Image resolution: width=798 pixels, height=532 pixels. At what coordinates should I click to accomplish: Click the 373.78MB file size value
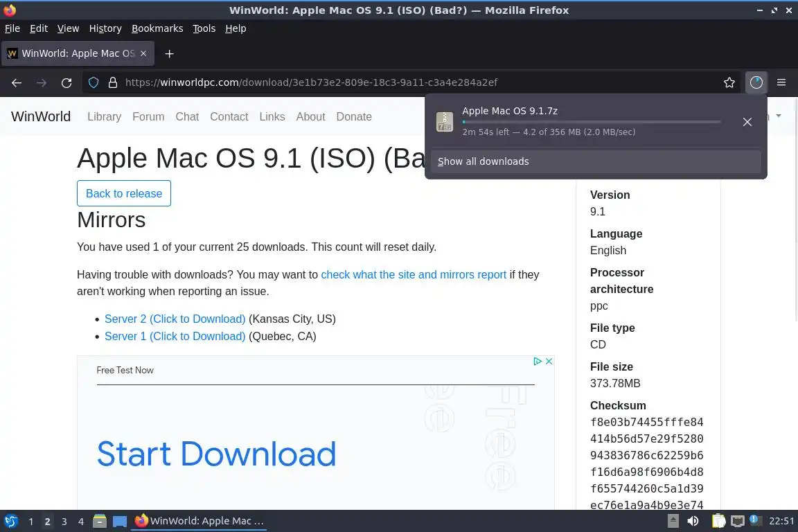pyautogui.click(x=615, y=383)
